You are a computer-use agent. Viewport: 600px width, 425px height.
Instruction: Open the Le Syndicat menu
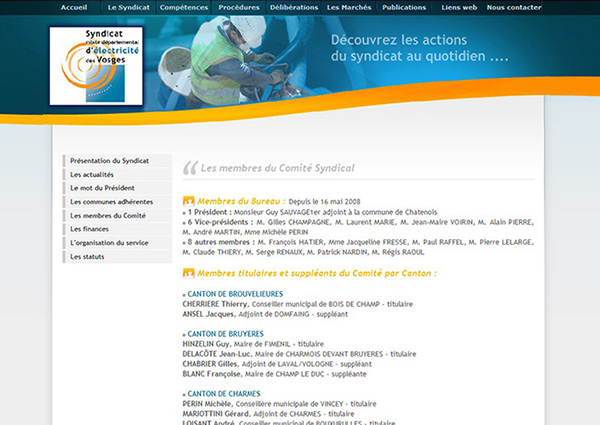tap(128, 6)
